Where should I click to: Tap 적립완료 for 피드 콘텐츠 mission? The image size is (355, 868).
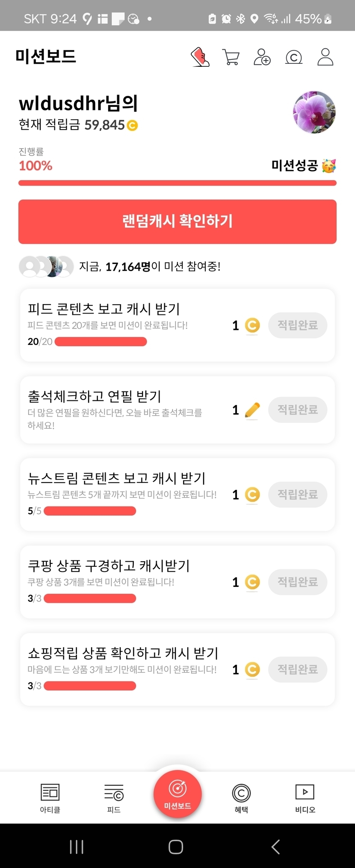[298, 326]
